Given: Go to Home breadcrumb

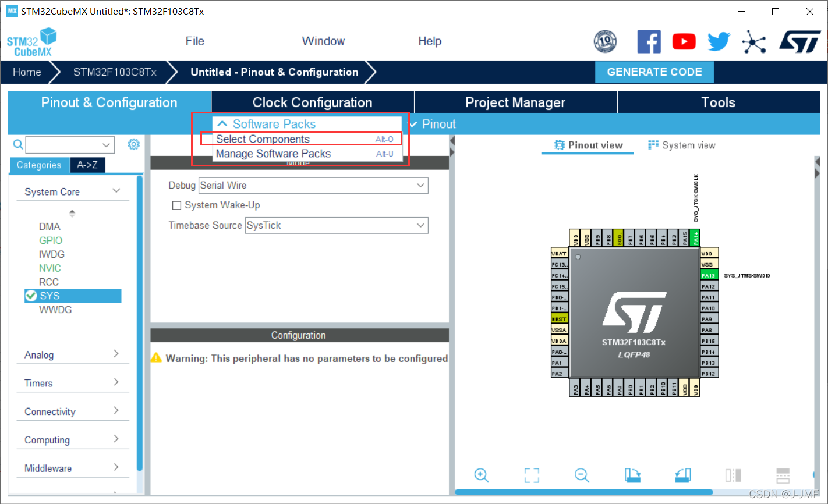Looking at the screenshot, I should click(27, 72).
